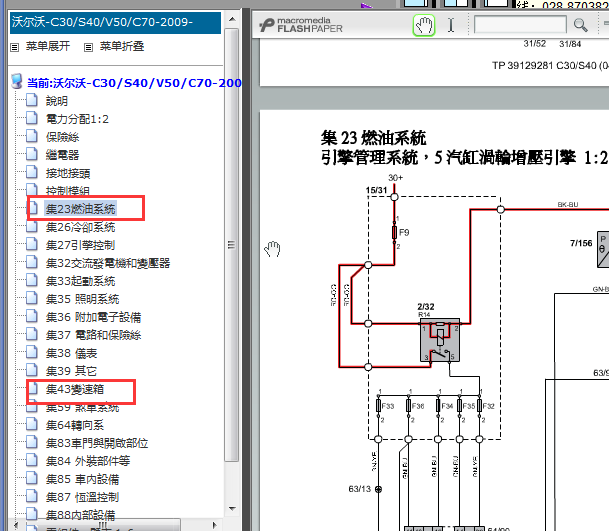The image size is (609, 531).
Task: Click the FlashPaper search input field
Action: [520, 25]
